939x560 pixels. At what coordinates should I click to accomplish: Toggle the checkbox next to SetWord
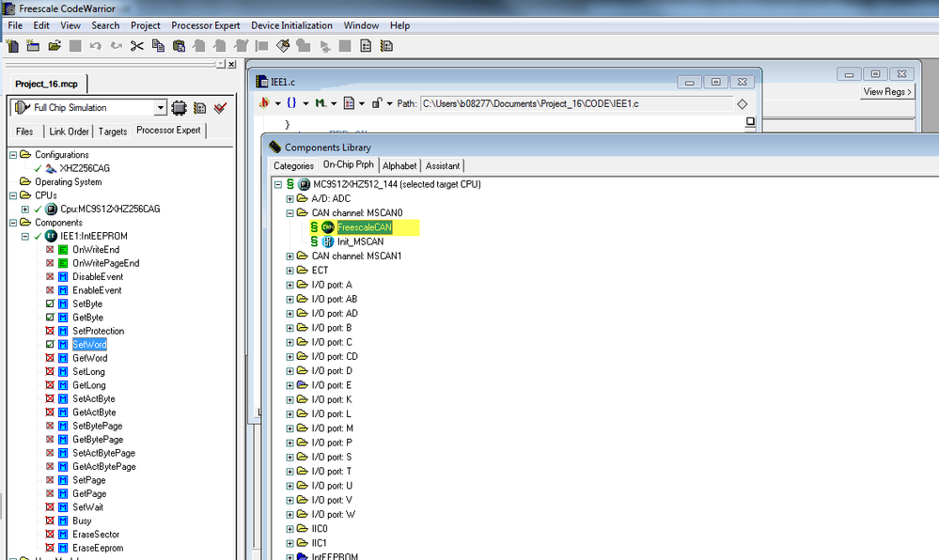pyautogui.click(x=51, y=345)
